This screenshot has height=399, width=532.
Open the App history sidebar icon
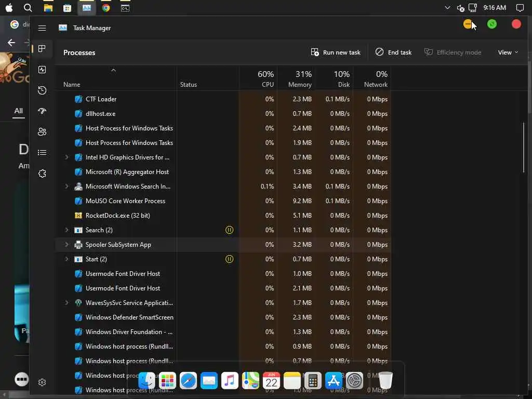click(x=42, y=90)
